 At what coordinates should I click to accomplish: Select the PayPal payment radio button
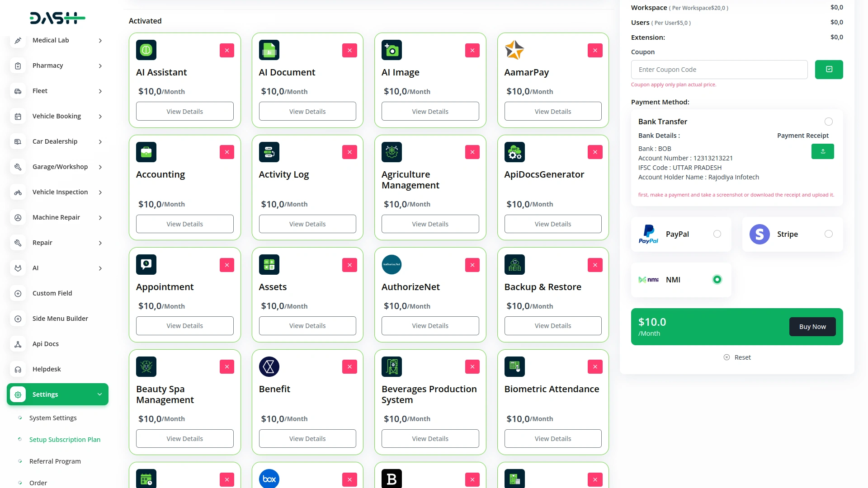pyautogui.click(x=717, y=234)
